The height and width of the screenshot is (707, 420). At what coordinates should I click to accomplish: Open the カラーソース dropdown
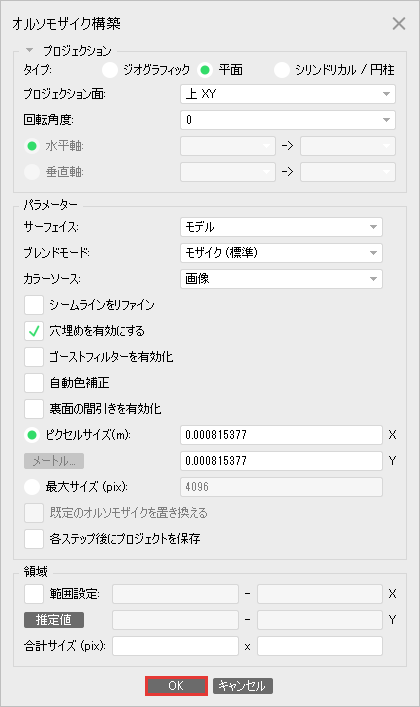(x=281, y=279)
